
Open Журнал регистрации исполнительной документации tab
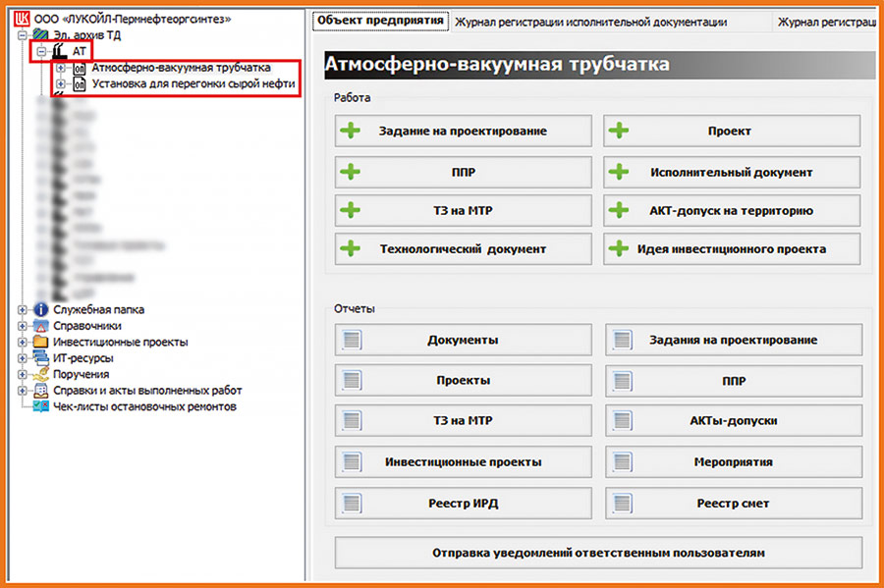pyautogui.click(x=590, y=22)
